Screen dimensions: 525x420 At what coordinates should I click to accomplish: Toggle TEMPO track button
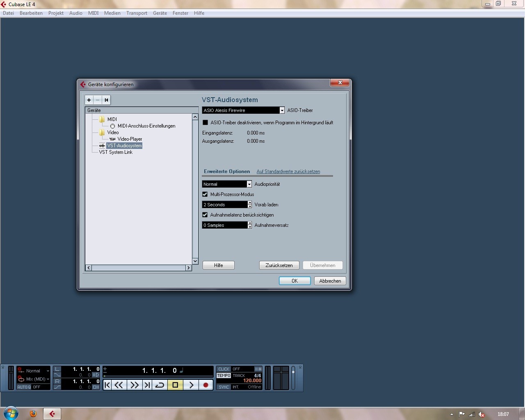click(x=224, y=375)
